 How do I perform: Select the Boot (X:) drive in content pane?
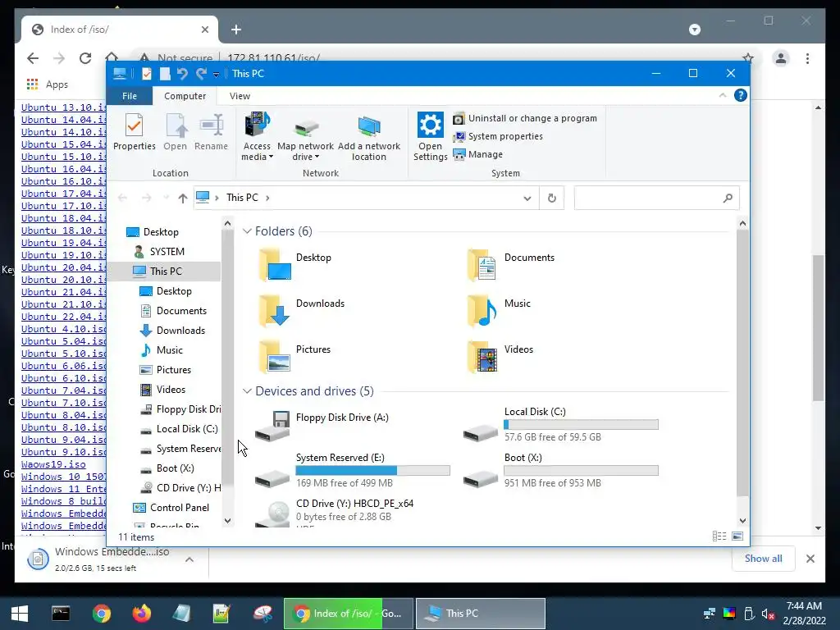click(x=561, y=471)
